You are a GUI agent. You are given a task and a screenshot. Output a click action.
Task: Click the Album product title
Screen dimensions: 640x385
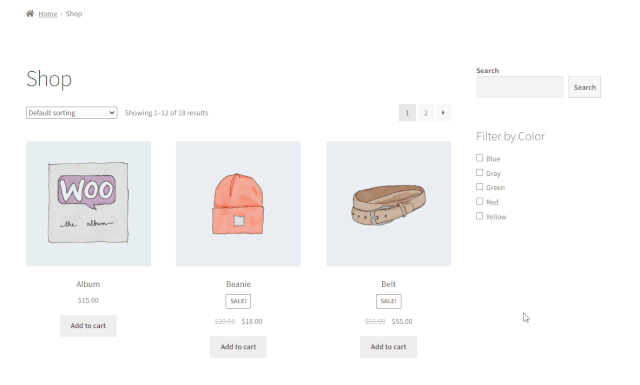click(88, 284)
